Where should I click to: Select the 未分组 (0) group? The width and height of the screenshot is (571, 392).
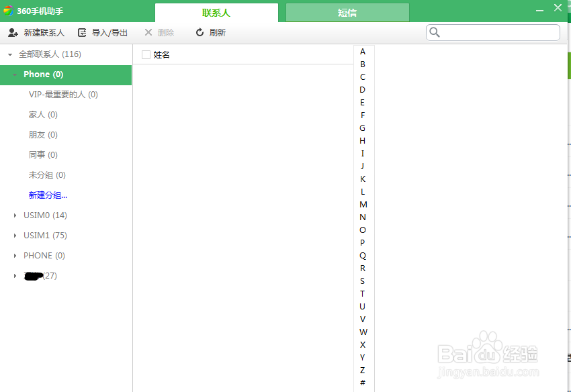[x=47, y=175]
